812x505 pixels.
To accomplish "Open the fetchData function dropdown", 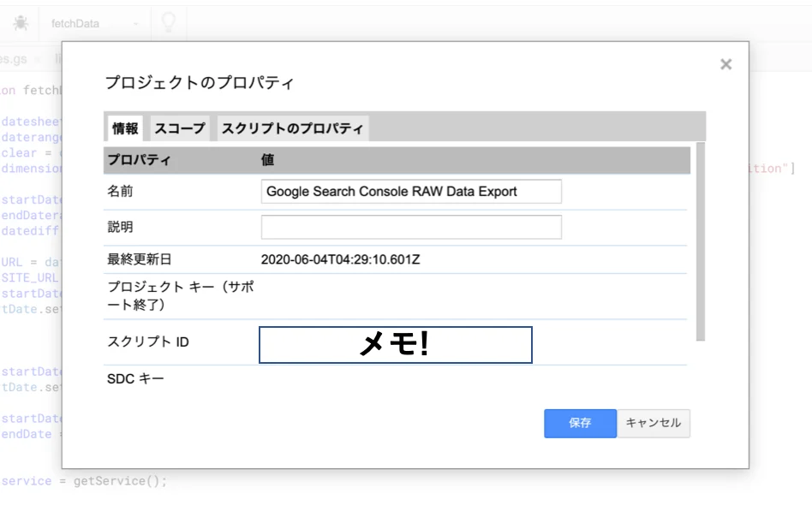I will [x=94, y=23].
